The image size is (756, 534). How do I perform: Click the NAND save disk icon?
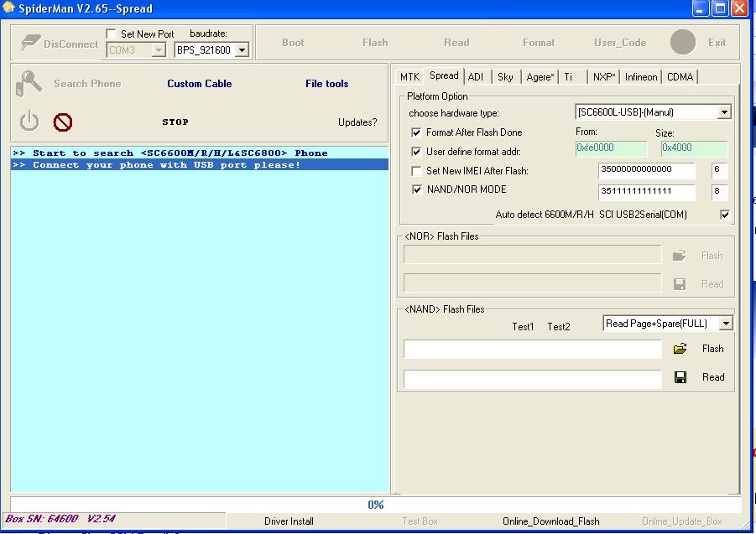pyautogui.click(x=680, y=377)
